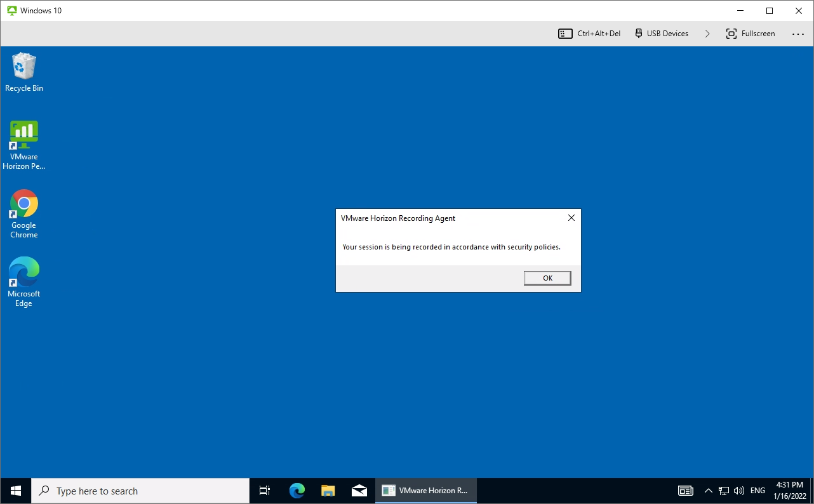Click the ENG input language indicator
The width and height of the screenshot is (814, 504).
(757, 491)
